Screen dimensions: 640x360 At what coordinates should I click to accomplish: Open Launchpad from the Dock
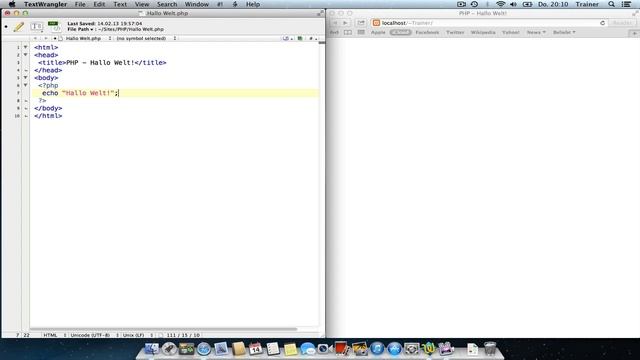(x=169, y=349)
